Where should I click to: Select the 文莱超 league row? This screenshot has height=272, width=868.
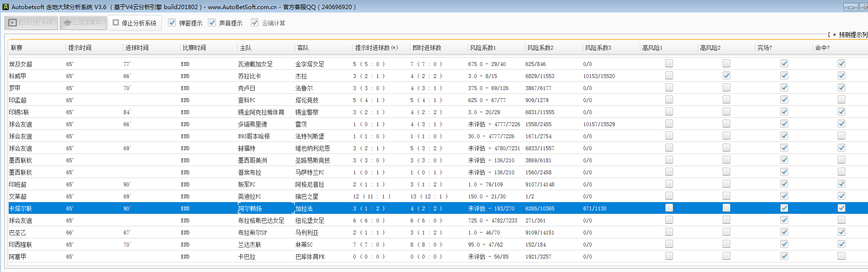click(18, 196)
